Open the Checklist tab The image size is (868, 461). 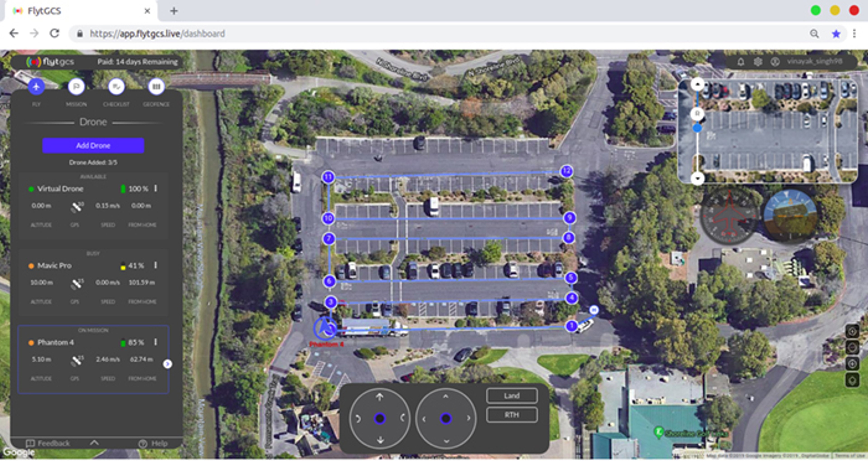116,87
